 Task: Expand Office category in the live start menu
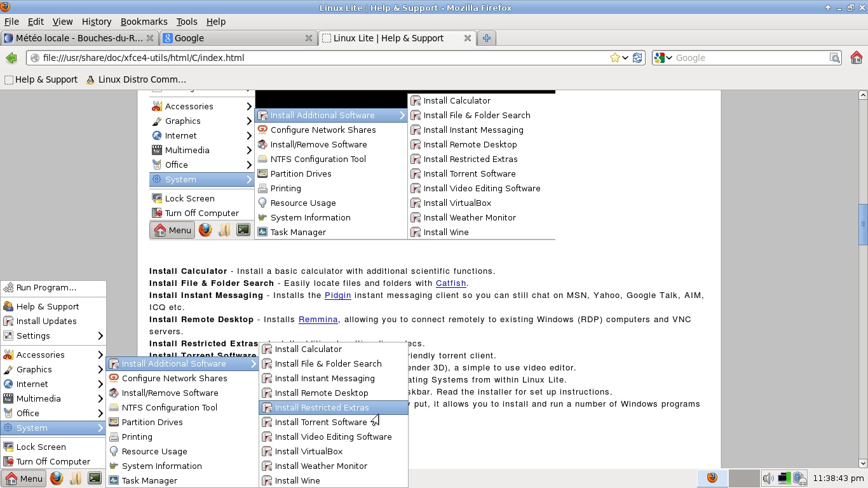point(53,413)
